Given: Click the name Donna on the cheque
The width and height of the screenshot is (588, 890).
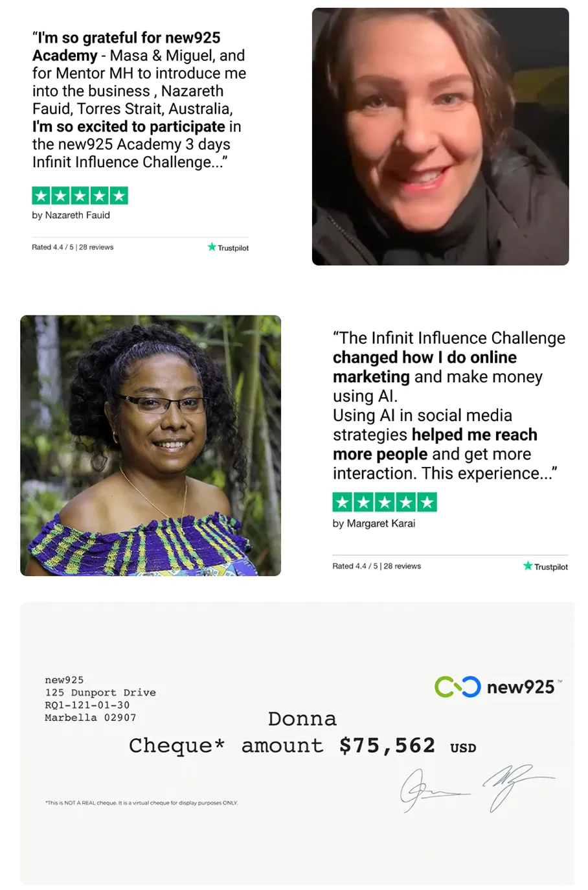Looking at the screenshot, I should coord(302,719).
